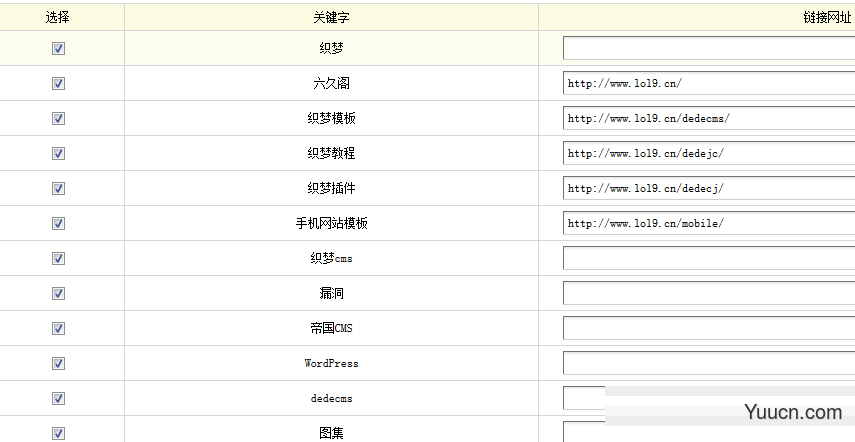Viewport: 855px width, 442px height.
Task: Click the keyword text 织梦教程
Action: click(x=331, y=154)
